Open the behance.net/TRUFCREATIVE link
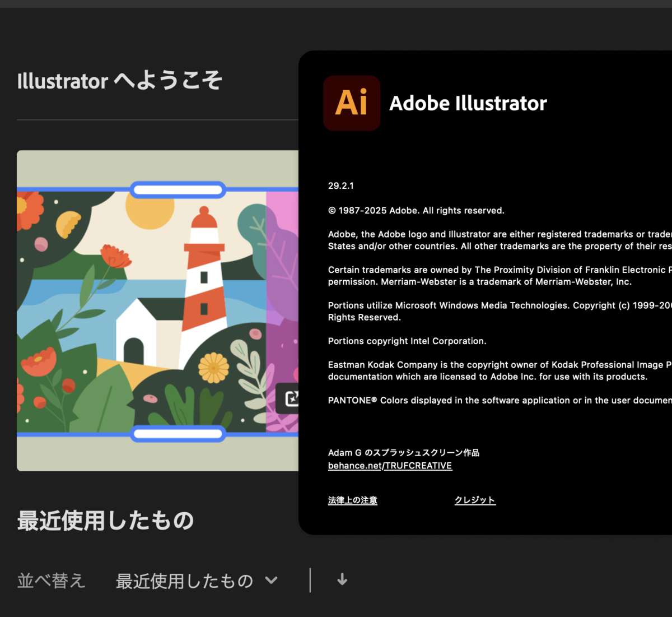Screen dimensions: 672x617 (x=390, y=466)
